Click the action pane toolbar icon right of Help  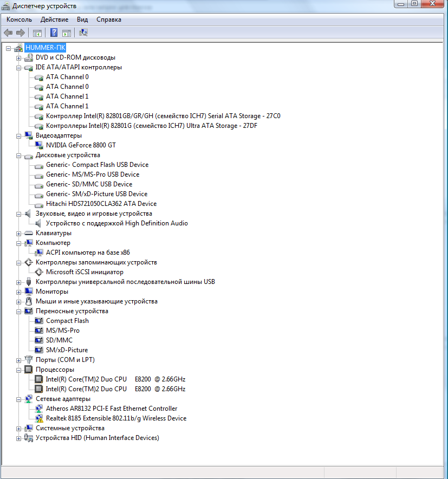[66, 33]
